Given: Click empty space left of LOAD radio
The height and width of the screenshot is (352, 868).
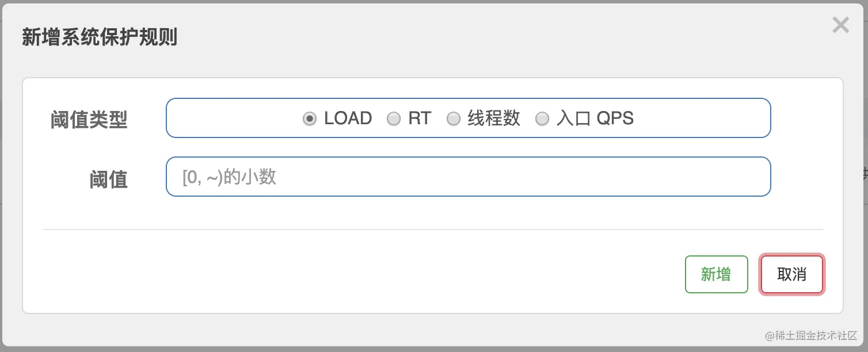Looking at the screenshot, I should click(230, 118).
